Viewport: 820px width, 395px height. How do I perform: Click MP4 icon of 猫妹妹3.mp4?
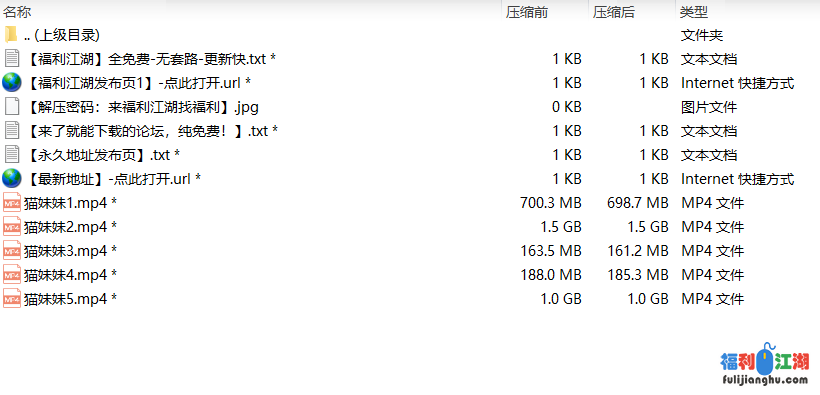click(x=12, y=251)
